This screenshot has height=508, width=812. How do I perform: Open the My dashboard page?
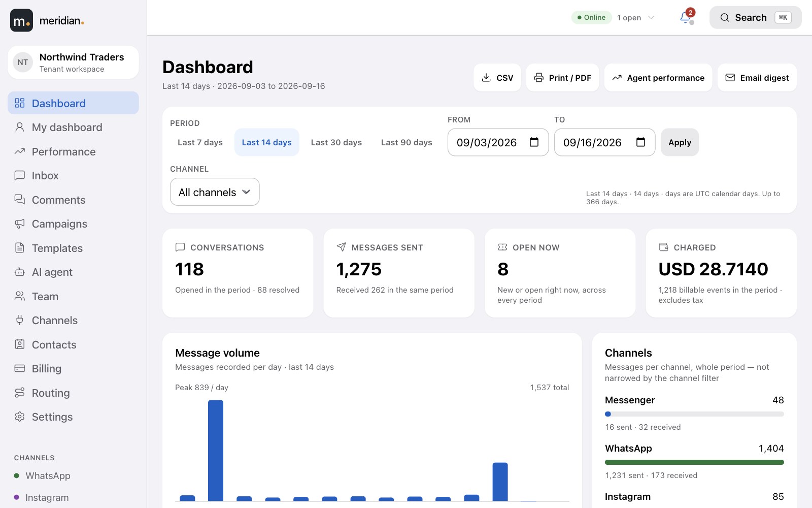pos(73,127)
